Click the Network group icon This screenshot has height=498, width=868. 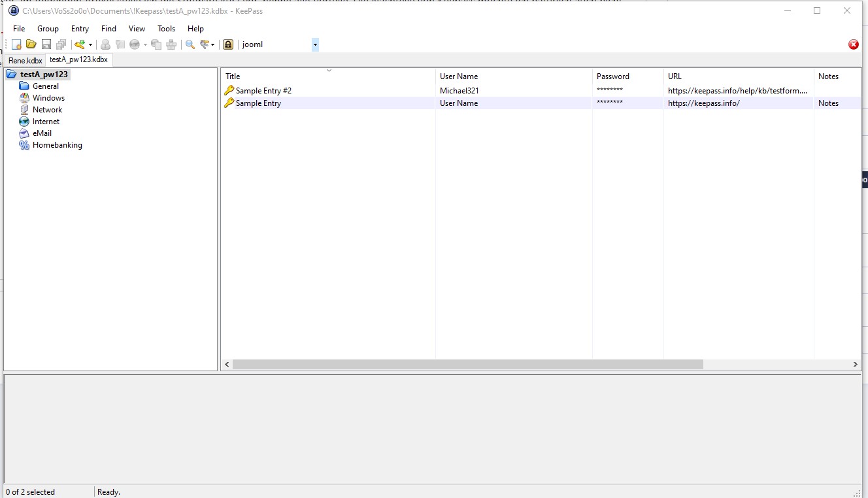(24, 110)
